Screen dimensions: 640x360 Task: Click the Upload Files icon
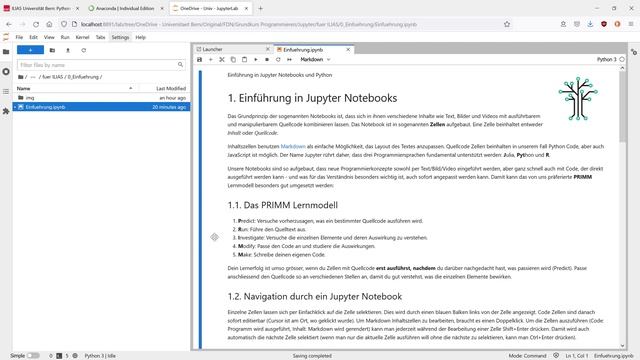coord(68,50)
